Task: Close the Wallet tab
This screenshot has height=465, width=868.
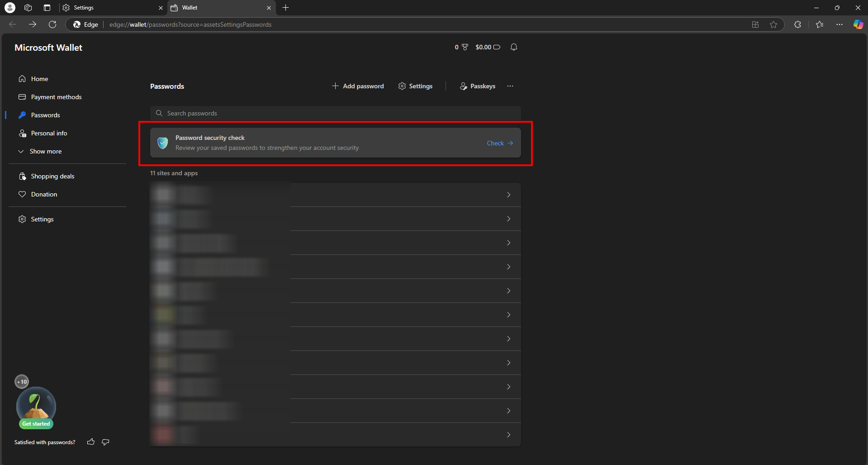Action: (269, 8)
